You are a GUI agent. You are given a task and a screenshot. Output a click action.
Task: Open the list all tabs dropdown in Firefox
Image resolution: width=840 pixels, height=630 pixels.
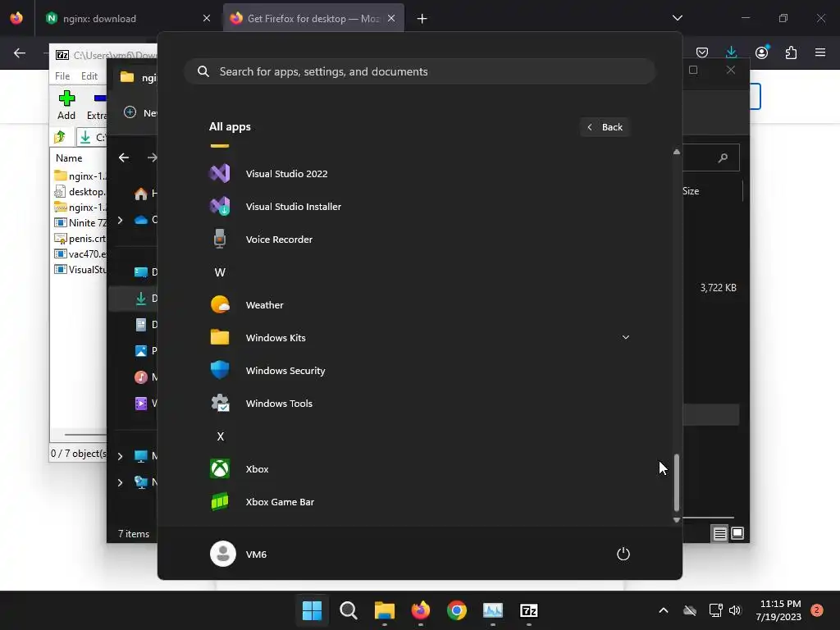tap(677, 18)
